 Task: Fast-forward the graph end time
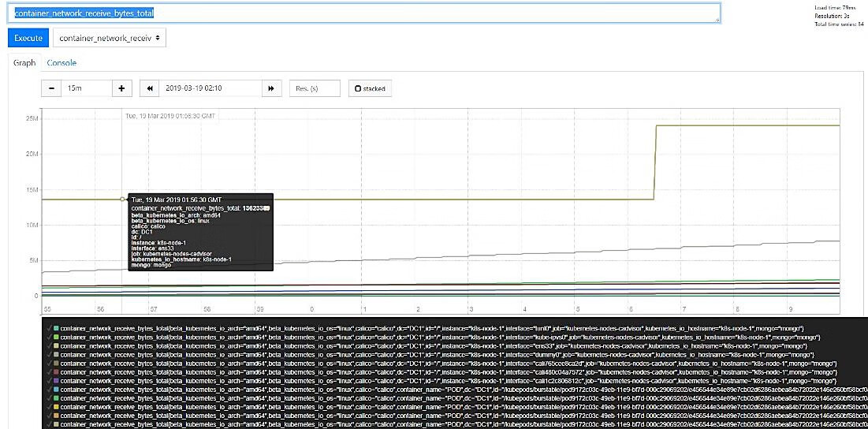(271, 88)
